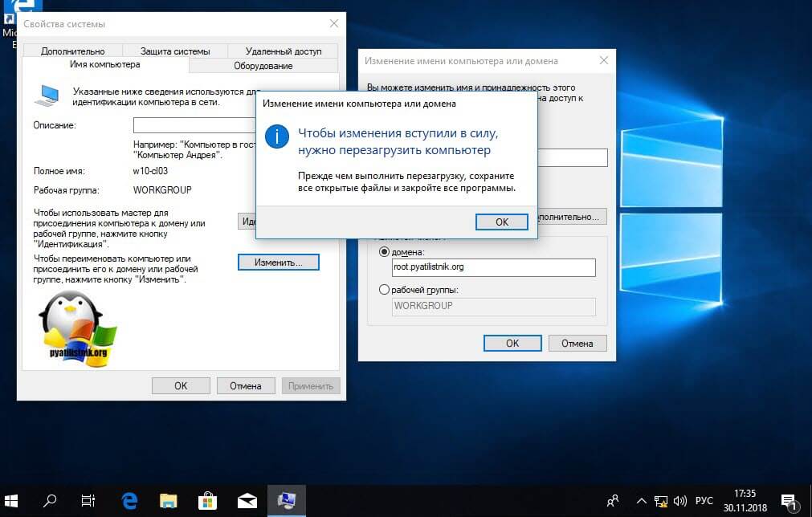The image size is (812, 517).
Task: Open Task View from the taskbar
Action: [88, 500]
